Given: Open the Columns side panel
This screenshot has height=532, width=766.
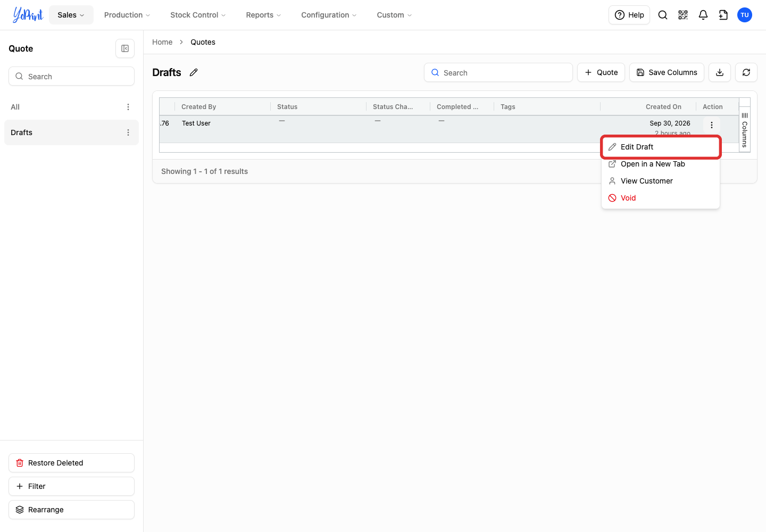Looking at the screenshot, I should coord(745,130).
